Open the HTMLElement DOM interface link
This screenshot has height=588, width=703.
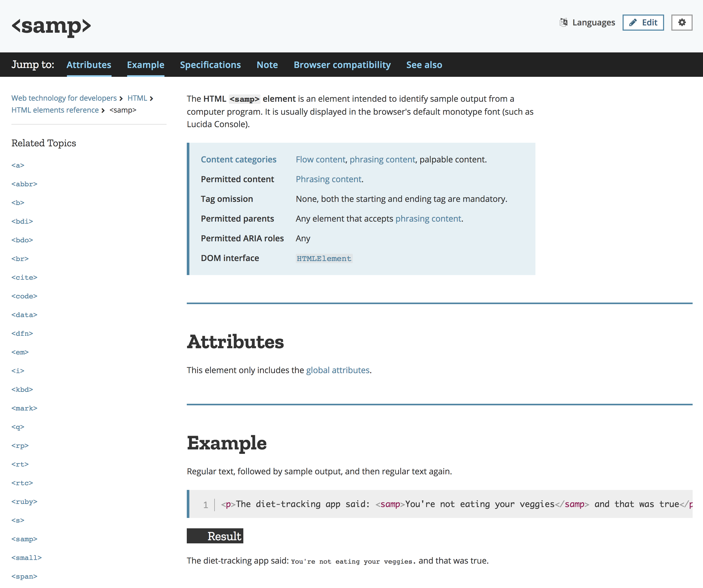324,258
